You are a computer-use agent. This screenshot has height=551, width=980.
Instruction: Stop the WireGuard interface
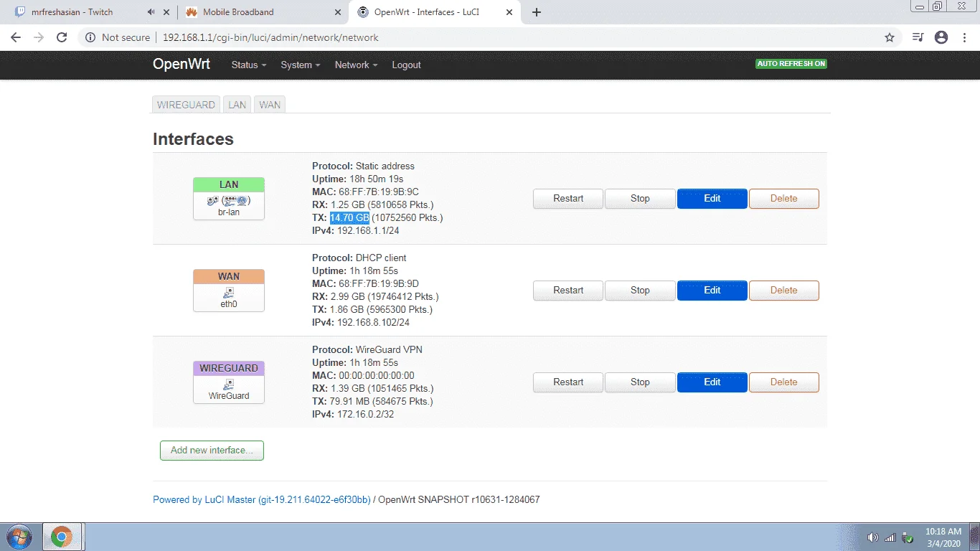pyautogui.click(x=640, y=382)
